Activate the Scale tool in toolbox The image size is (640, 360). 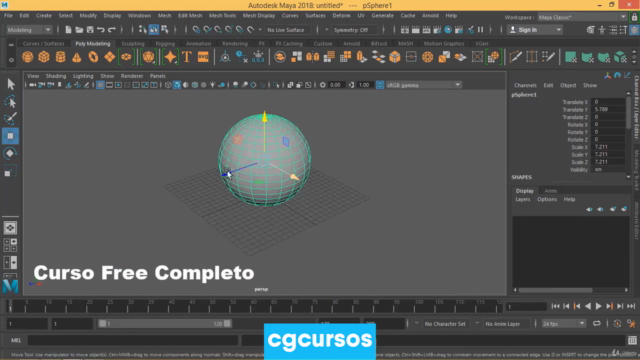tap(11, 171)
